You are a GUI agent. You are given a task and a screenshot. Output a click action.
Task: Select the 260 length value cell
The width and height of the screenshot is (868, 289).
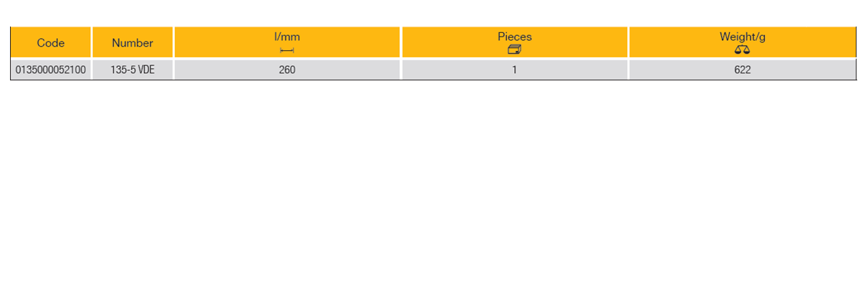coord(287,70)
